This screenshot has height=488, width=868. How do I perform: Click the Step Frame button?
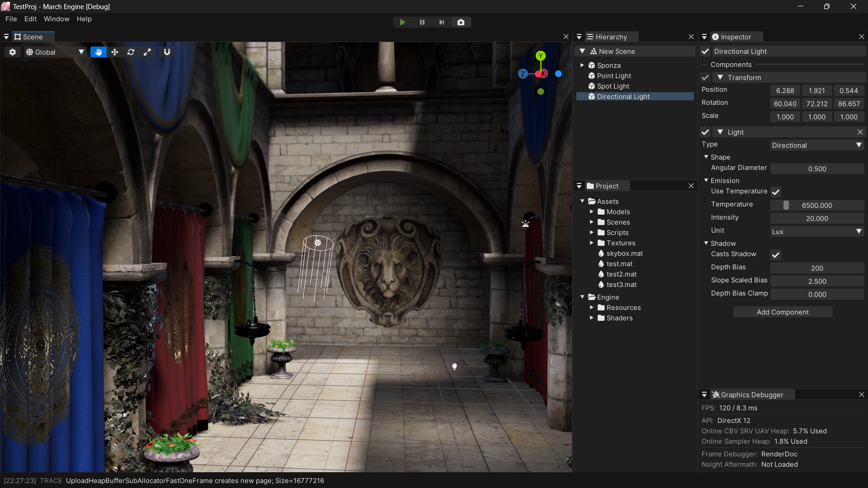coord(442,22)
